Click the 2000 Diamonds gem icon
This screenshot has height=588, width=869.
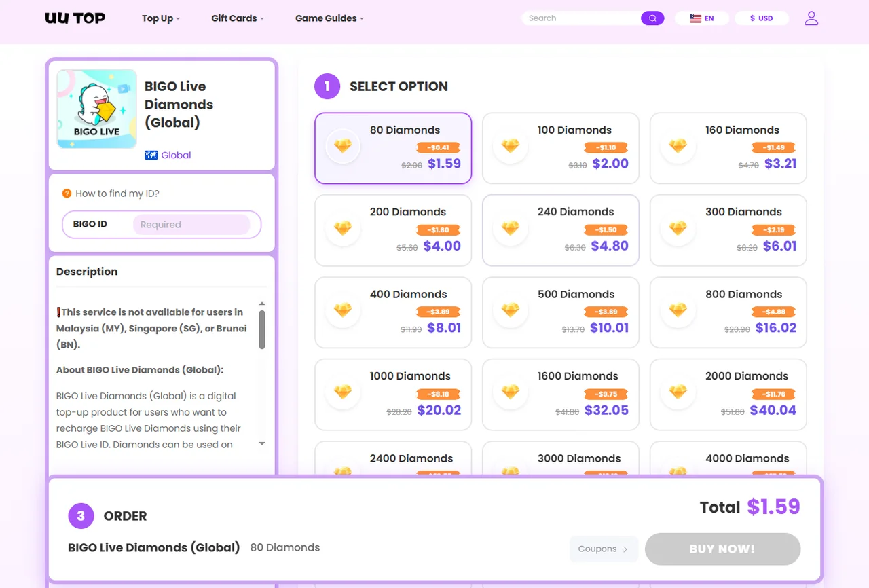(678, 392)
